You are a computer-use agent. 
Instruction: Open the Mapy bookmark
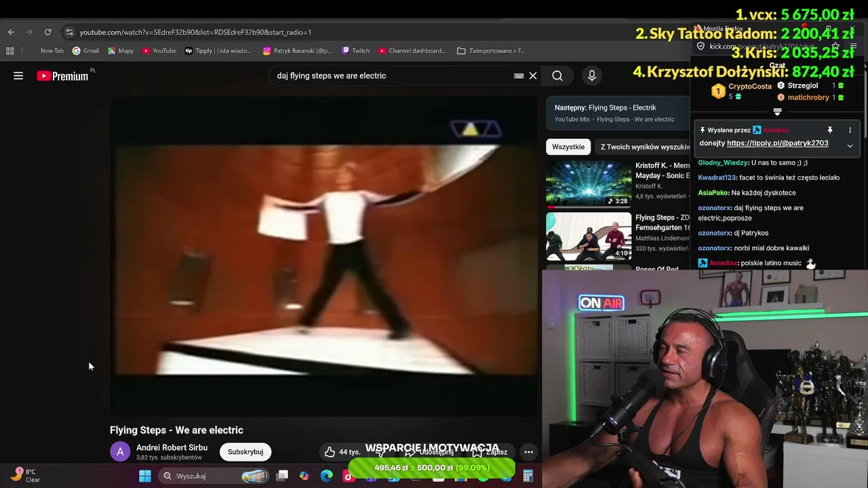tap(121, 51)
